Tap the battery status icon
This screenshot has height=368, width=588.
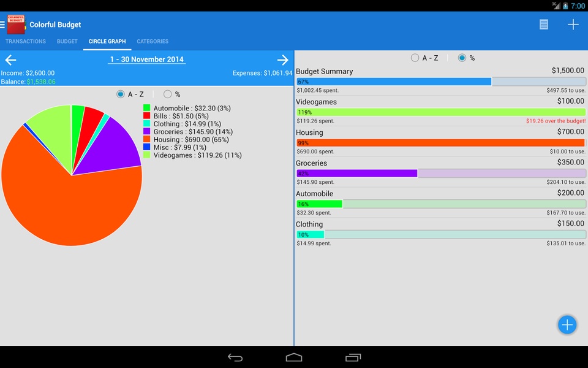pos(565,6)
